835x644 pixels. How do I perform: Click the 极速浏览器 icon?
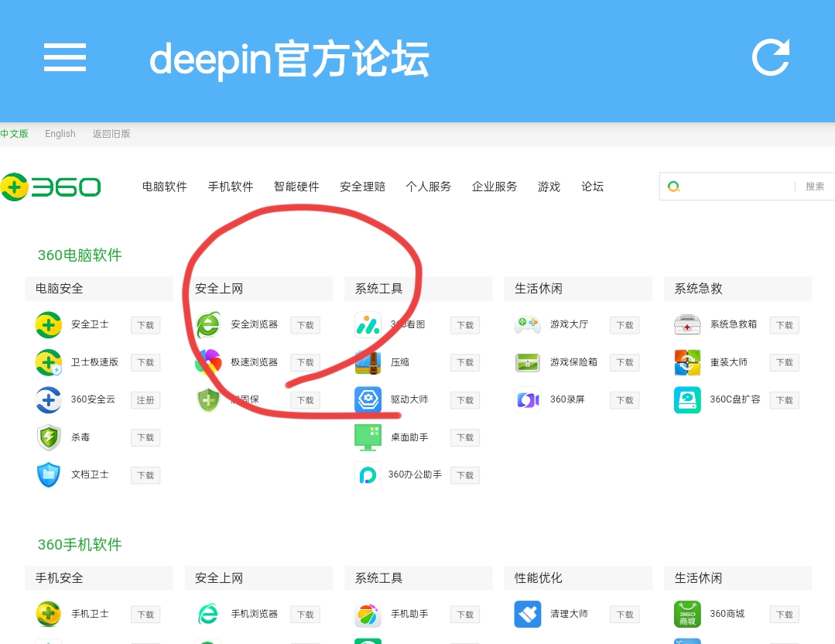tap(208, 362)
